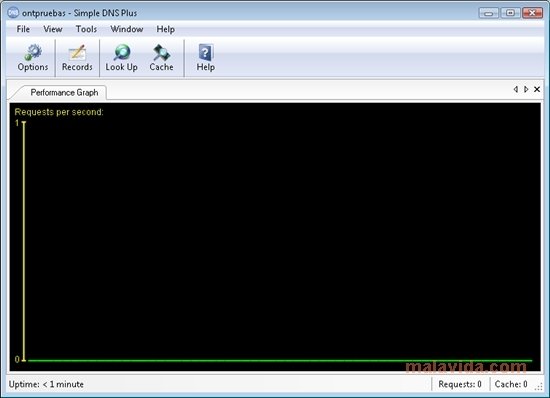Viewport: 550px width, 398px height.
Task: Maximize the Simple DNS Plus window
Action: [x=510, y=13]
